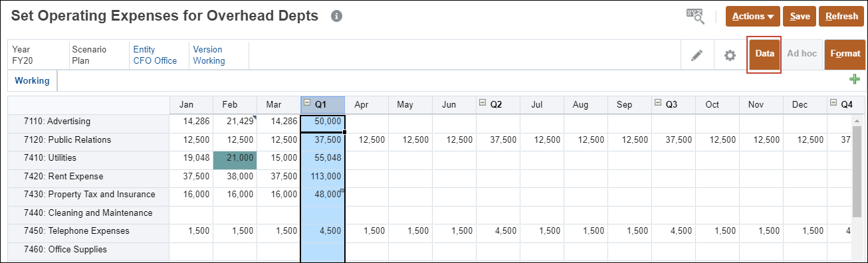868x263 pixels.
Task: Click the Telephone Expenses Q1 cell 4,500
Action: coord(323,232)
